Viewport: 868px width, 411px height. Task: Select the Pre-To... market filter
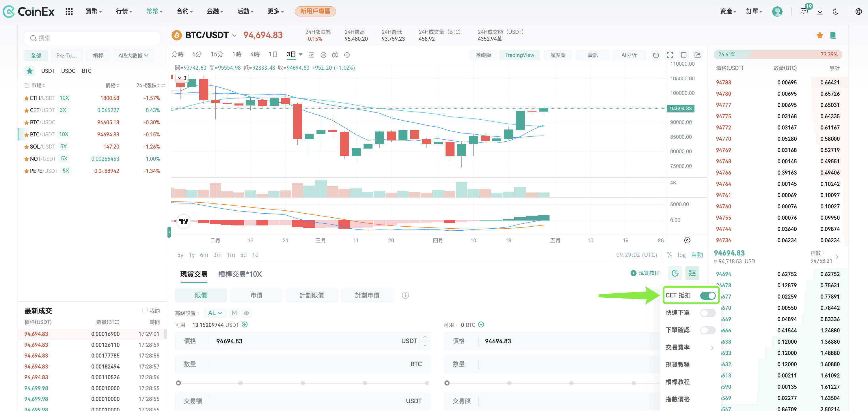(66, 55)
